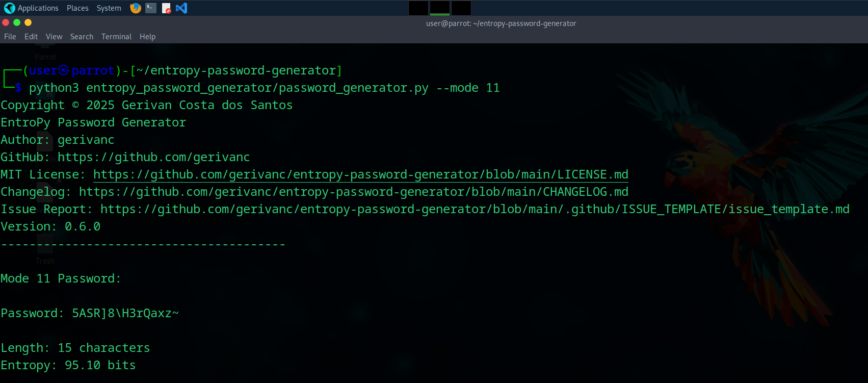The width and height of the screenshot is (868, 383).
Task: Open the CHANGELOG.md GitHub link
Action: click(353, 192)
